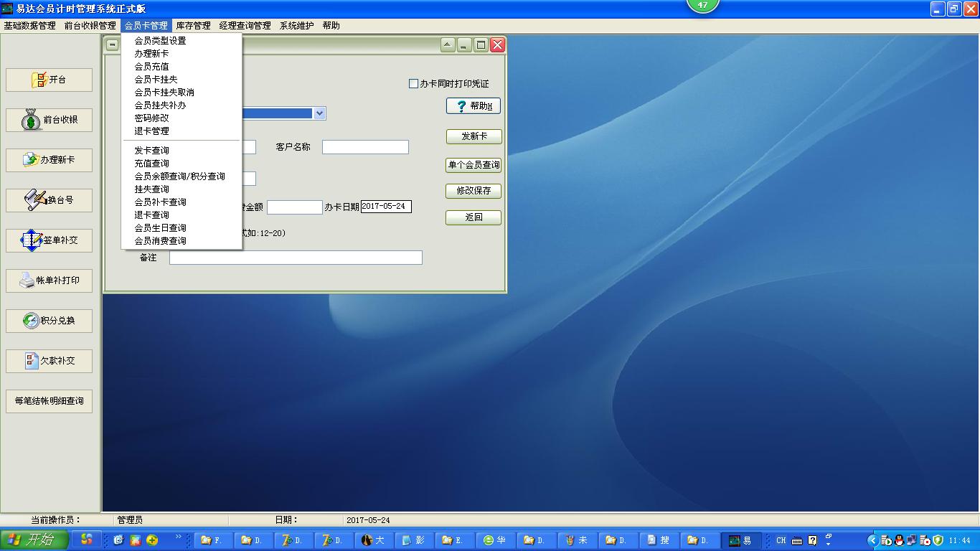The image size is (980, 551).
Task: Open the 前台收银管理 menu
Action: click(x=90, y=26)
